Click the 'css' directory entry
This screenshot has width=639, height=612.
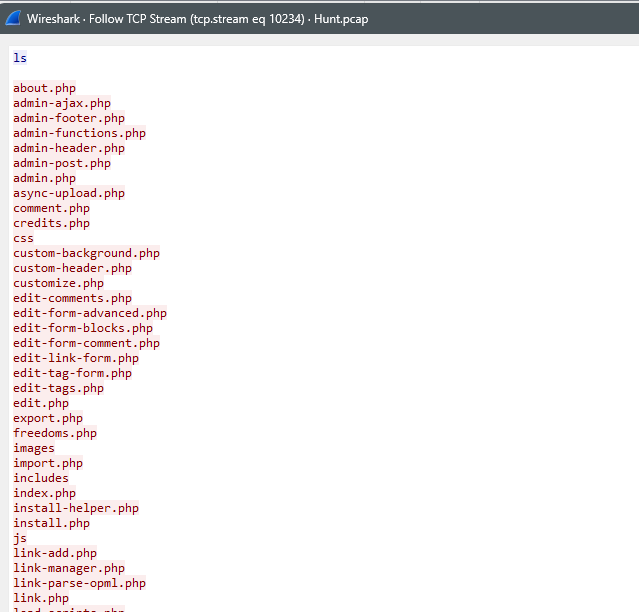tap(23, 238)
